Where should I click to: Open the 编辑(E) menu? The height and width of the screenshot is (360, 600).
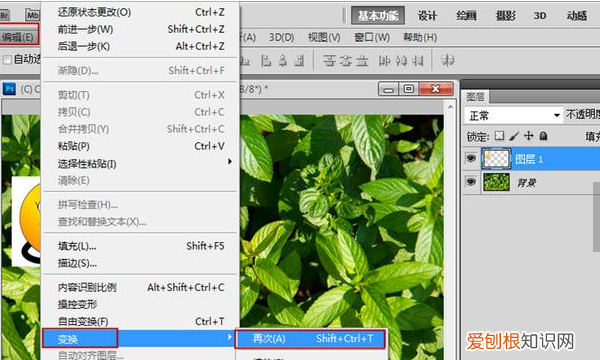(x=19, y=37)
